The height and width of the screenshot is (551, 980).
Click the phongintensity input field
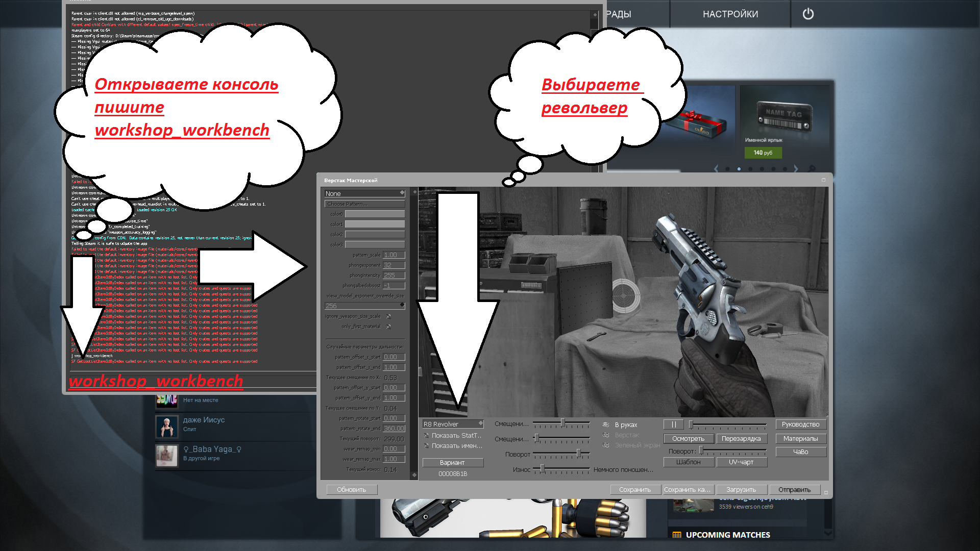[394, 275]
